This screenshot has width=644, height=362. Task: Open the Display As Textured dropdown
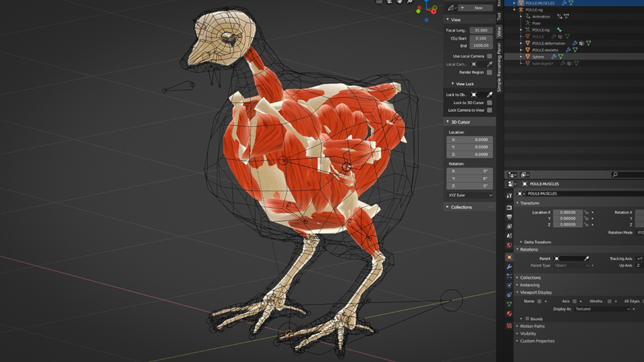pos(602,309)
